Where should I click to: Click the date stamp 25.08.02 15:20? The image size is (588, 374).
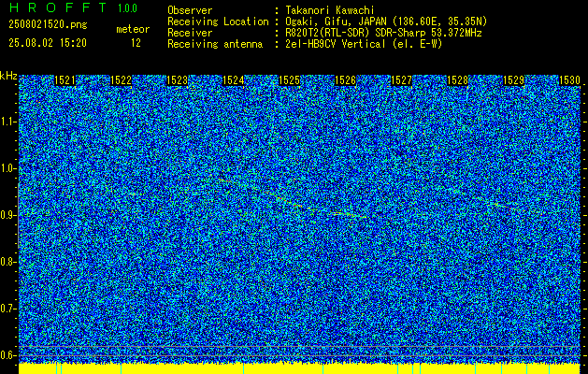[48, 43]
